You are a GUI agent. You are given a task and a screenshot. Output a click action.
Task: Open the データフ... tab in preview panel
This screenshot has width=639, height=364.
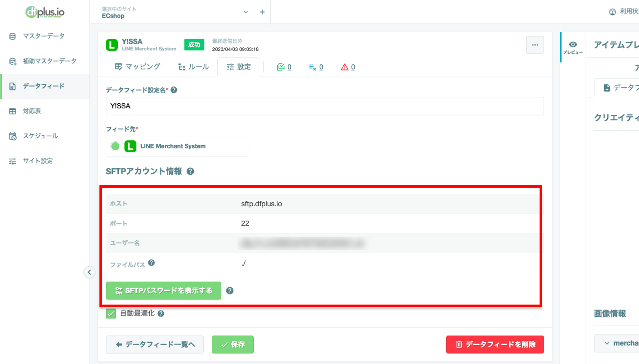617,88
